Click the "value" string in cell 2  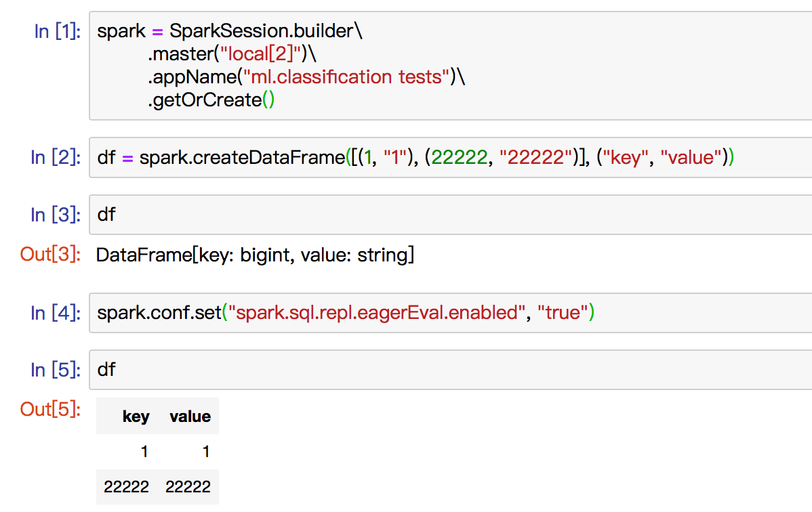[691, 157]
